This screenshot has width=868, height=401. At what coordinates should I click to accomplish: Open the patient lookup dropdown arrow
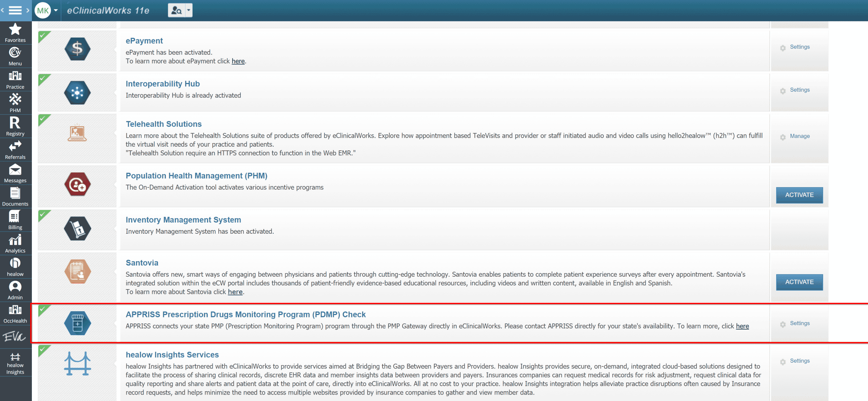point(189,10)
